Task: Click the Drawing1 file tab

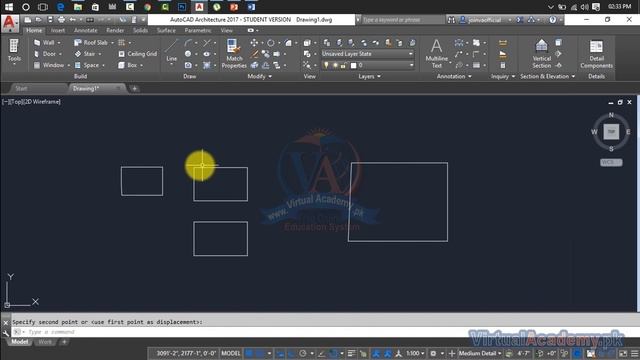Action: pyautogui.click(x=86, y=89)
